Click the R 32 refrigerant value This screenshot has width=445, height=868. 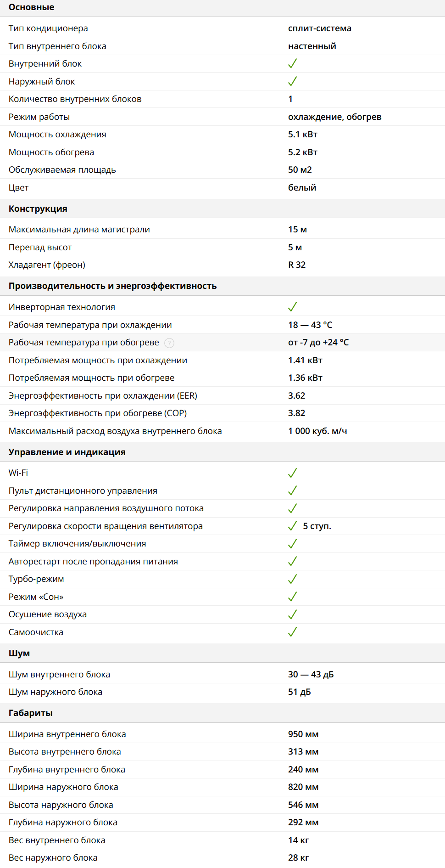[297, 265]
